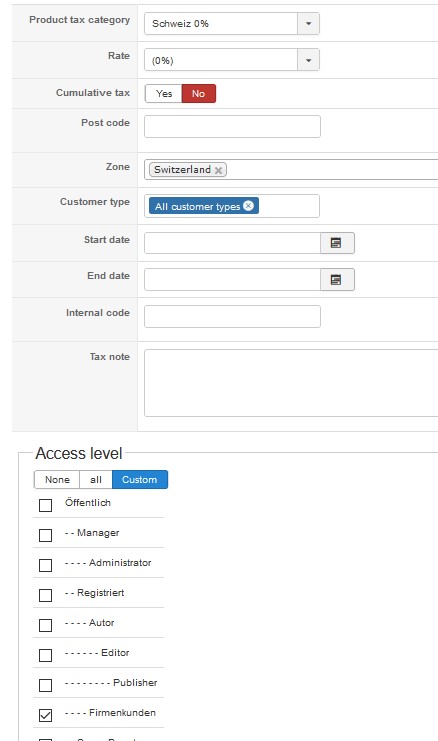Select the Custom access level option

tap(140, 480)
